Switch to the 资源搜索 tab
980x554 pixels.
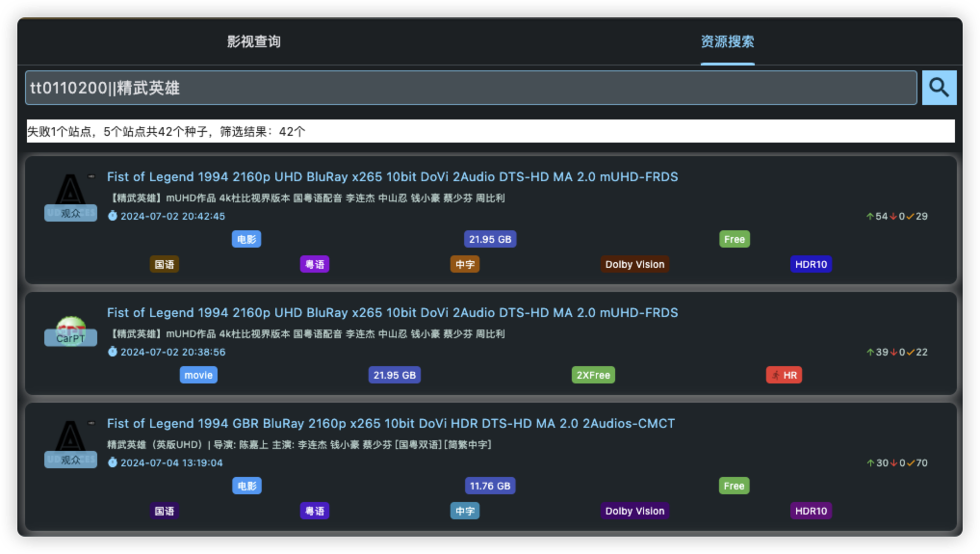coord(727,41)
